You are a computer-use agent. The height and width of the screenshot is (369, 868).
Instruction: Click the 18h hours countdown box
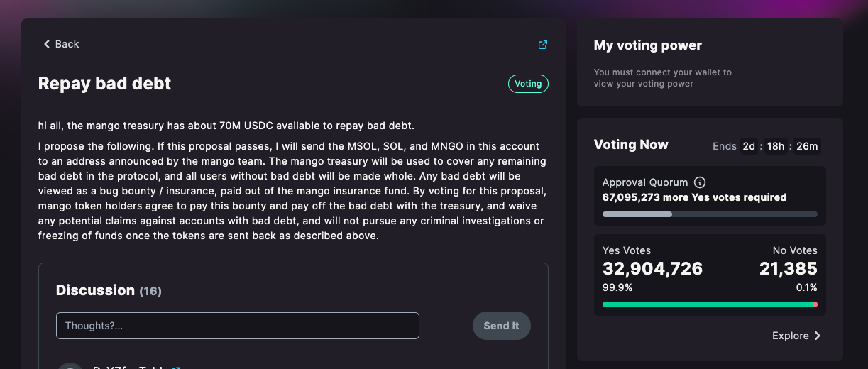(x=776, y=146)
